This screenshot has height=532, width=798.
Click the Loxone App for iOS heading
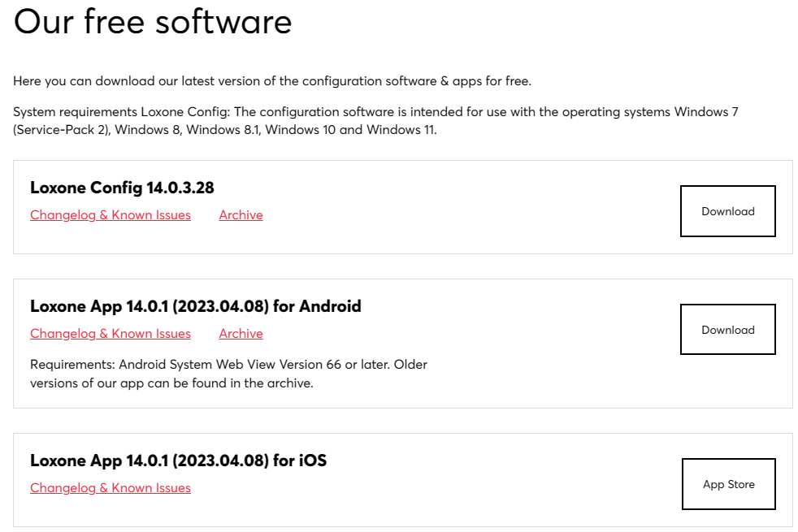[x=178, y=461]
